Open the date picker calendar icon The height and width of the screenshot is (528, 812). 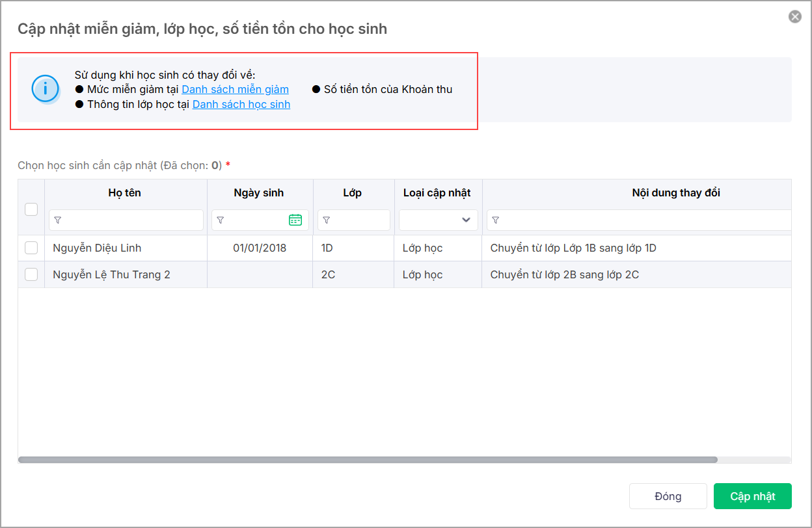click(295, 220)
